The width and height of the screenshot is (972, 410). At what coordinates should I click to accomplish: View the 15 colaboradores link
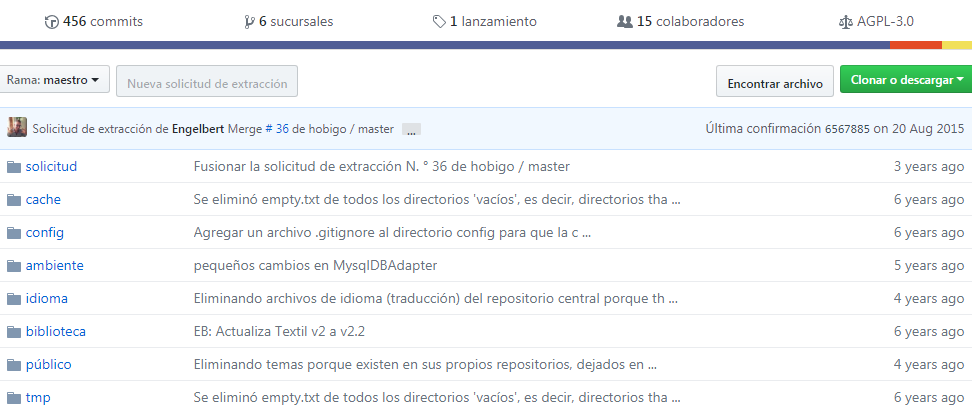[x=681, y=22]
